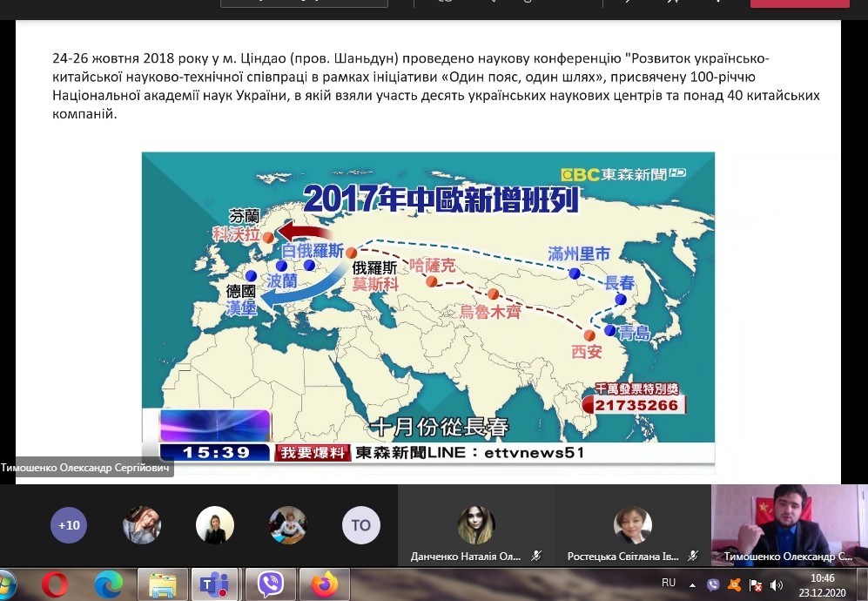Click the shared slide's China-Europe rail map
868x601 pixels.
pos(428,313)
